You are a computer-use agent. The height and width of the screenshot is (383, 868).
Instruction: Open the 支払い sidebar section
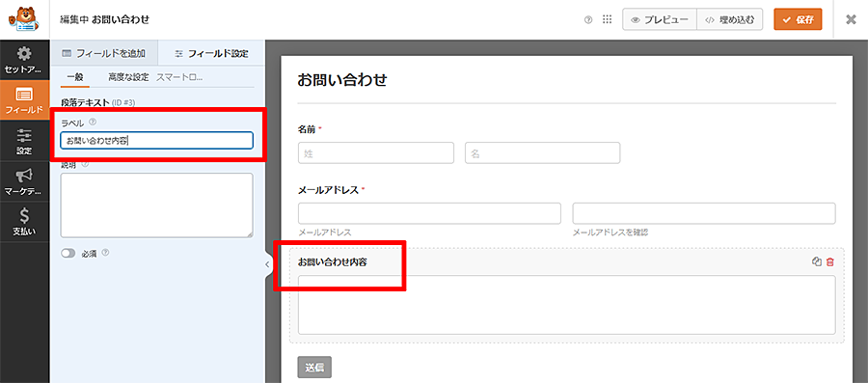click(24, 222)
